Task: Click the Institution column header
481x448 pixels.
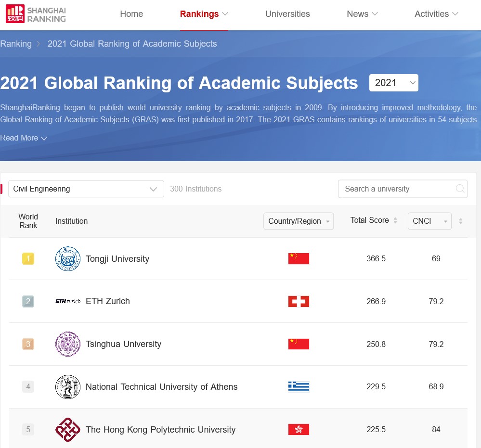Action: click(x=71, y=221)
